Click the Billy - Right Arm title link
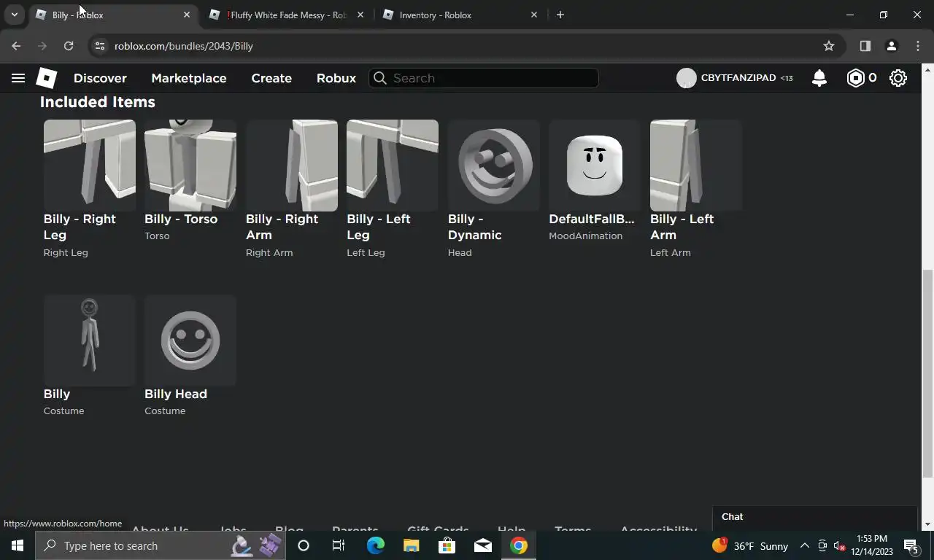This screenshot has height=560, width=934. [282, 227]
